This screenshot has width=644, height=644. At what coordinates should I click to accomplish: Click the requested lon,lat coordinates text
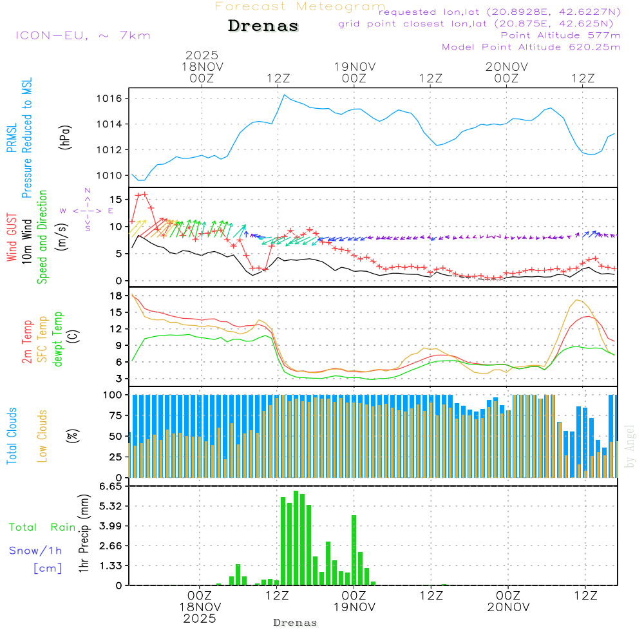pyautogui.click(x=499, y=12)
